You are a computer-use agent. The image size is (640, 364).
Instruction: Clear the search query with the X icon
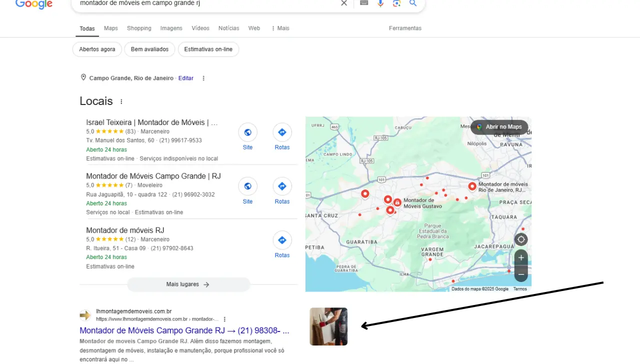[344, 3]
